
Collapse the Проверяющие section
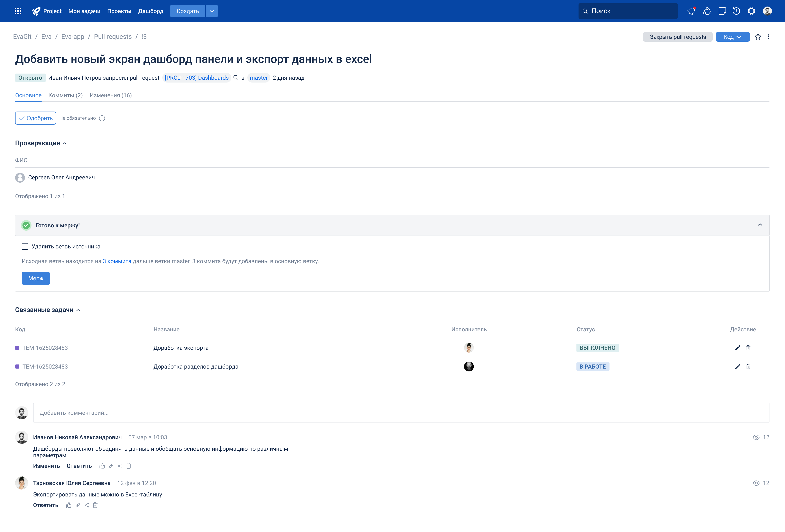point(65,143)
